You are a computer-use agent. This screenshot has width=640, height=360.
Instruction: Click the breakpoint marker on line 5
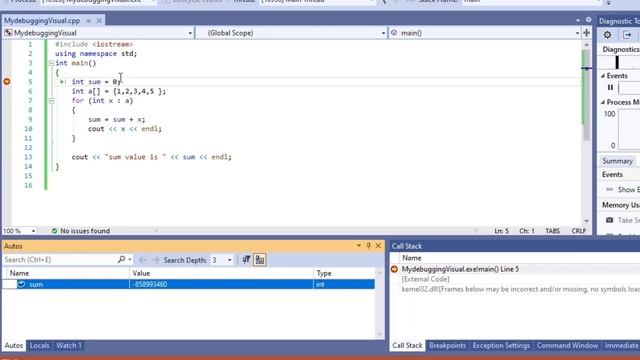coord(7,82)
